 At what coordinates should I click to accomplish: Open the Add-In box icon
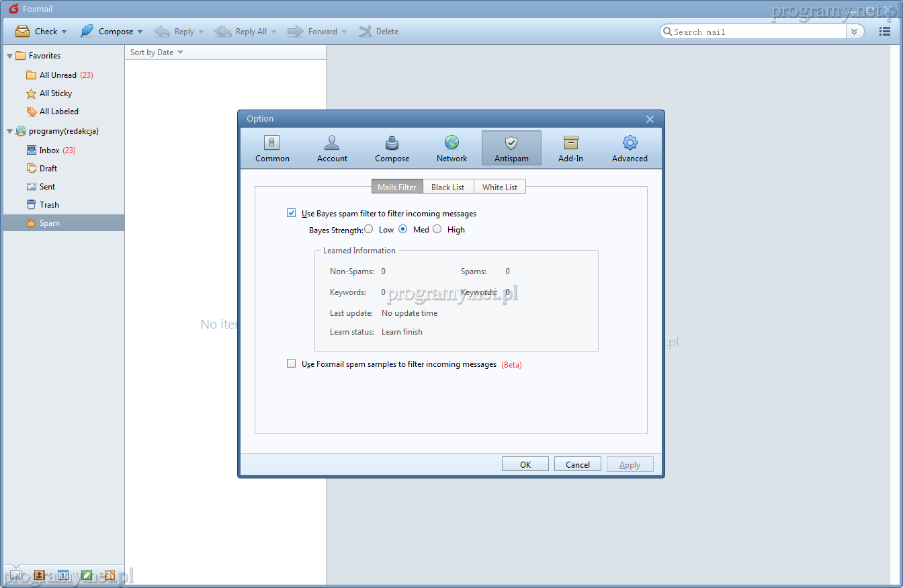click(570, 142)
